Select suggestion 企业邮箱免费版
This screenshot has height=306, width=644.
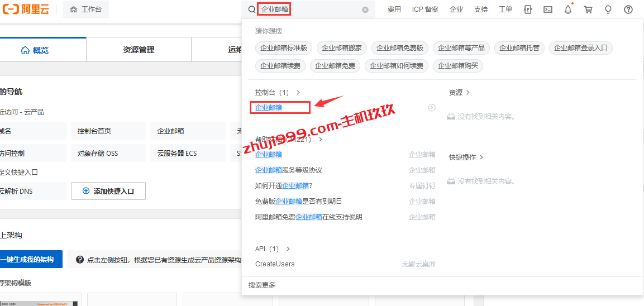click(399, 47)
